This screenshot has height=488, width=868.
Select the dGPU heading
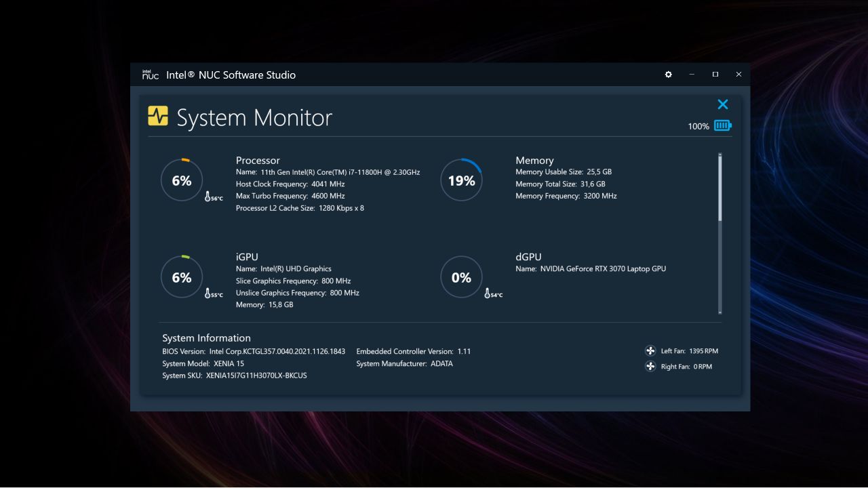click(528, 257)
